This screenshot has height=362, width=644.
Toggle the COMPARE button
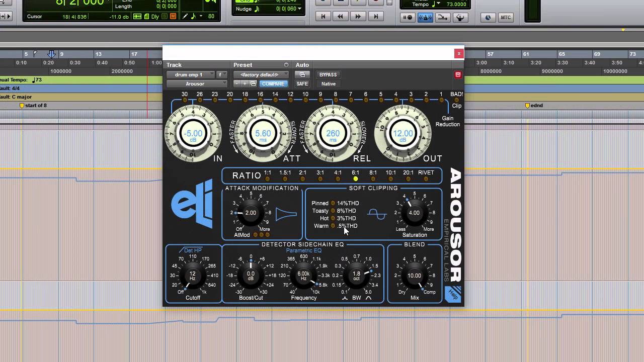click(x=273, y=83)
